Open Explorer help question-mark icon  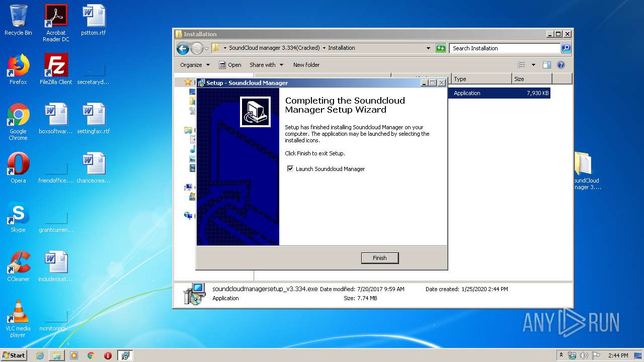pyautogui.click(x=561, y=65)
